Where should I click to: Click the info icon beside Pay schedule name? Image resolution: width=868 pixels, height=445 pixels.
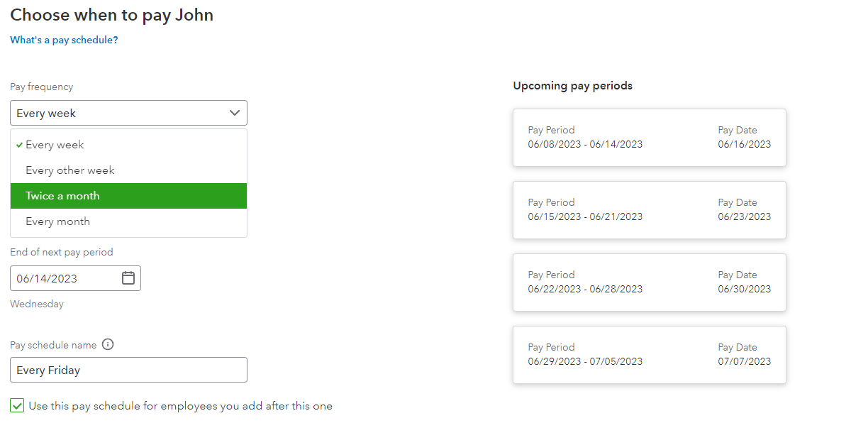tap(108, 345)
